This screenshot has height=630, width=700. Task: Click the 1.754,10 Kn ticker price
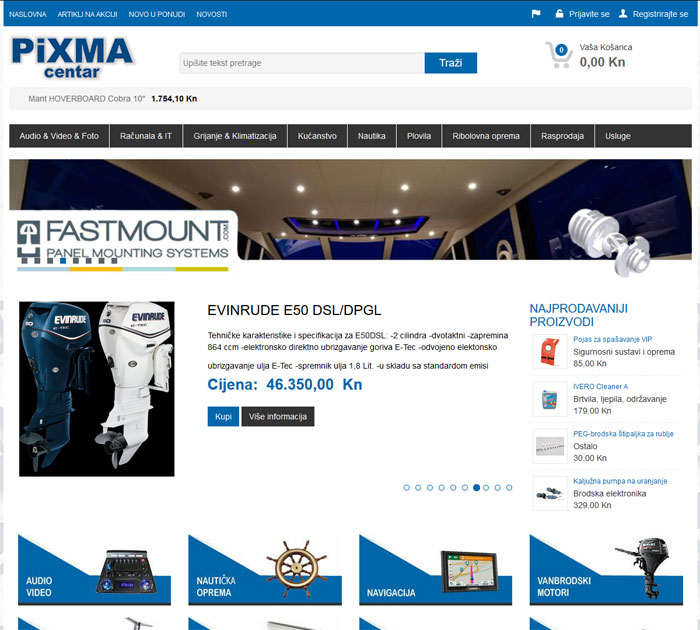pos(174,99)
